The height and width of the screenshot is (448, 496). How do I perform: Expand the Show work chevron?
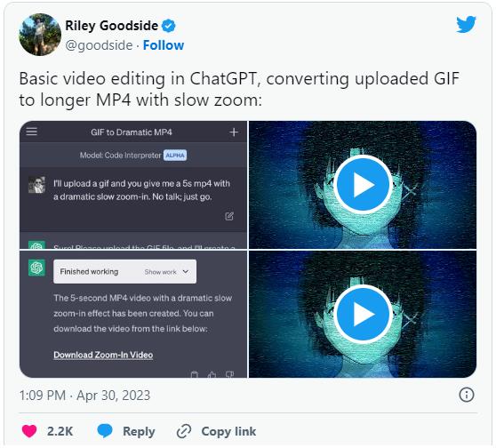click(186, 271)
